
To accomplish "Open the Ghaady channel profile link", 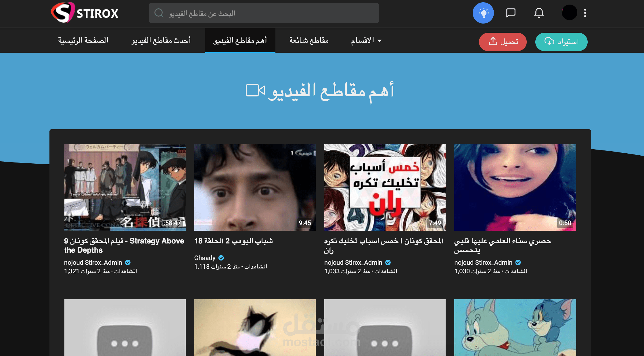I will click(205, 258).
